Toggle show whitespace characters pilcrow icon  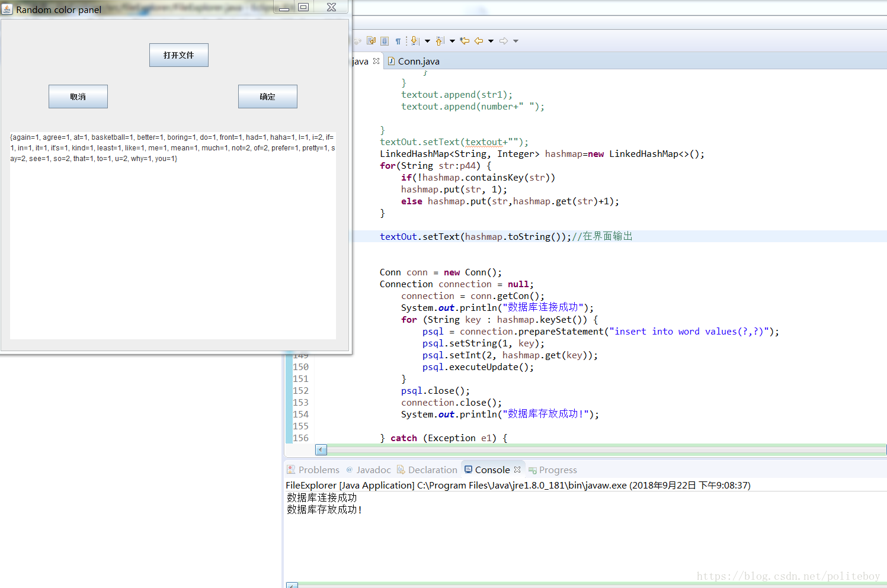[398, 41]
